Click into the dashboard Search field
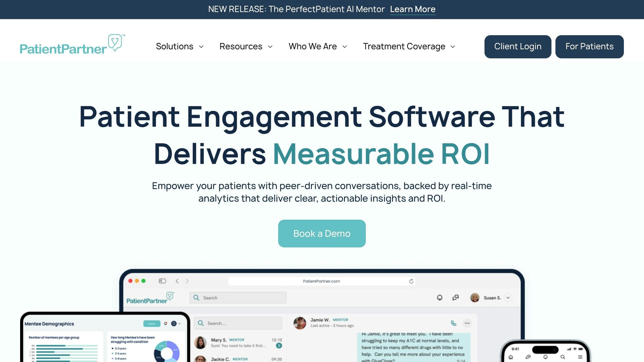 (x=238, y=298)
